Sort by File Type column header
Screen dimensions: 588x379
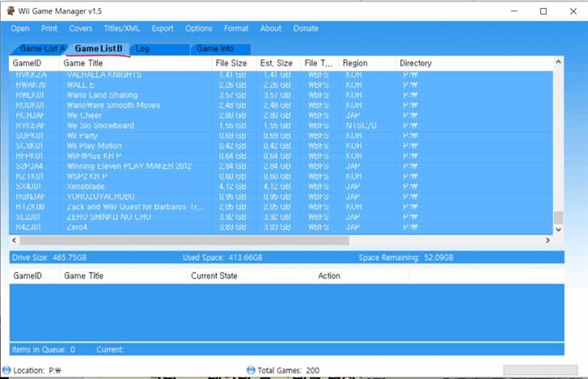pyautogui.click(x=319, y=63)
